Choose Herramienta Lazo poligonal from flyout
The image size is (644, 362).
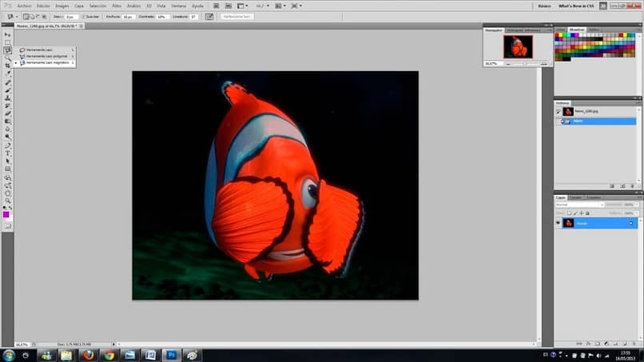pos(46,56)
